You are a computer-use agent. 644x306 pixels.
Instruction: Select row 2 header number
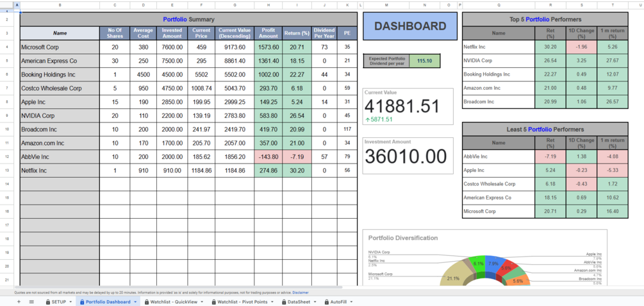(x=7, y=19)
